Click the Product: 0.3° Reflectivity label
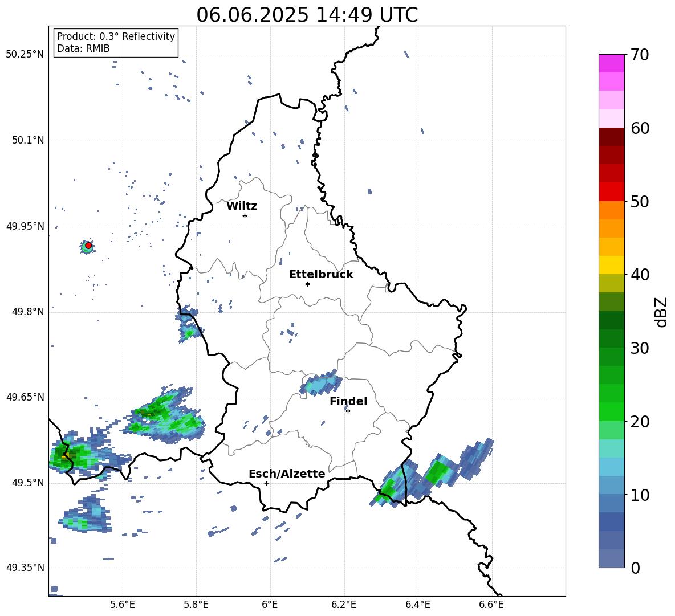 [x=116, y=36]
